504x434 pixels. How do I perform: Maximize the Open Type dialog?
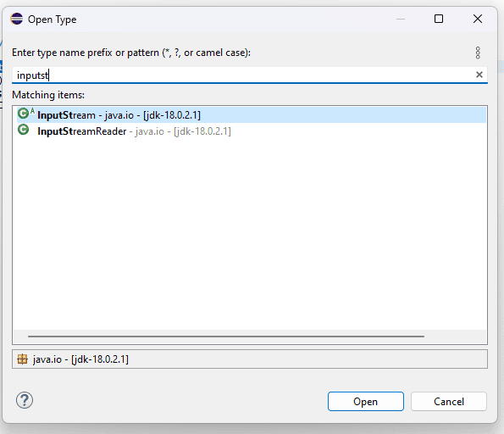439,19
